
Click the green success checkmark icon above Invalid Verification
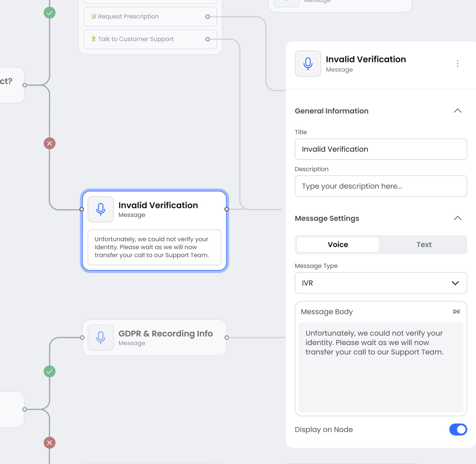tap(49, 13)
